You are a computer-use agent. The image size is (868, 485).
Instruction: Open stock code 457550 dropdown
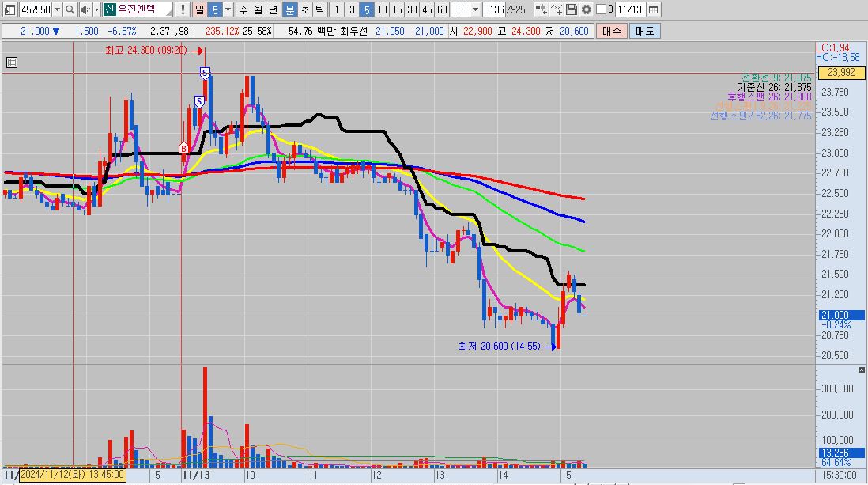pyautogui.click(x=57, y=9)
